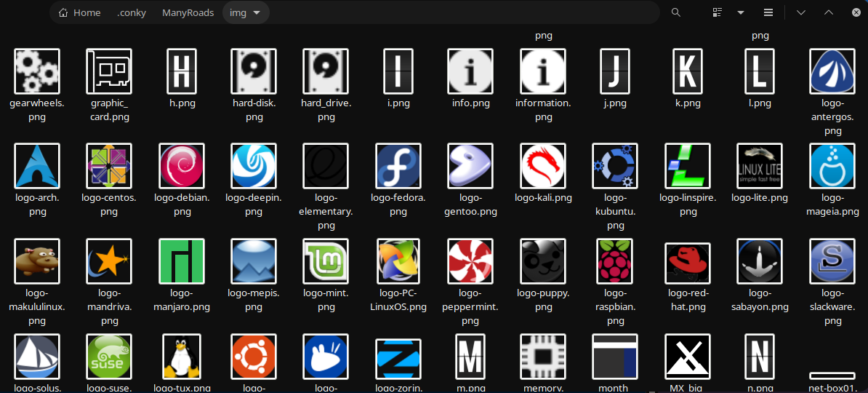Select the m.png letter icon
The height and width of the screenshot is (393, 868).
click(x=470, y=356)
